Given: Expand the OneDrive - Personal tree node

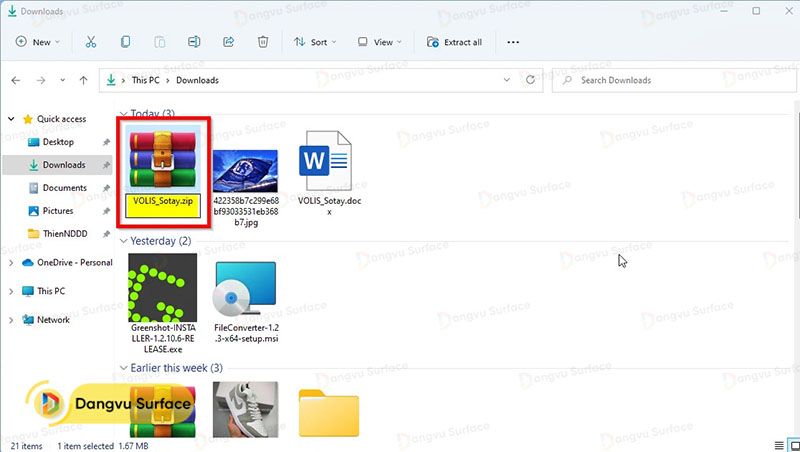Looking at the screenshot, I should pos(10,263).
